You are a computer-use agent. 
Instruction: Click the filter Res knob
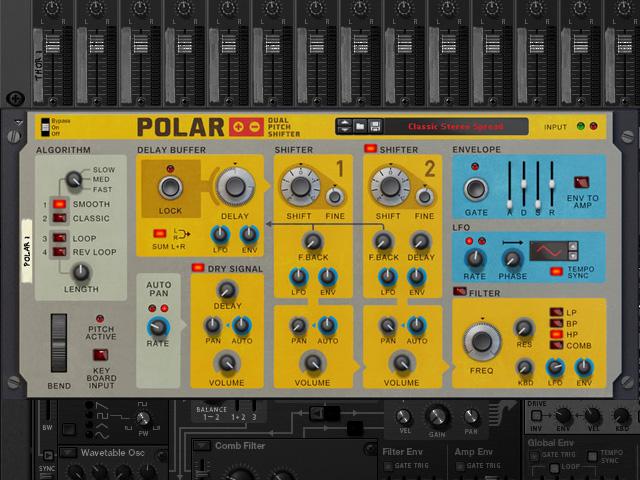click(x=524, y=328)
